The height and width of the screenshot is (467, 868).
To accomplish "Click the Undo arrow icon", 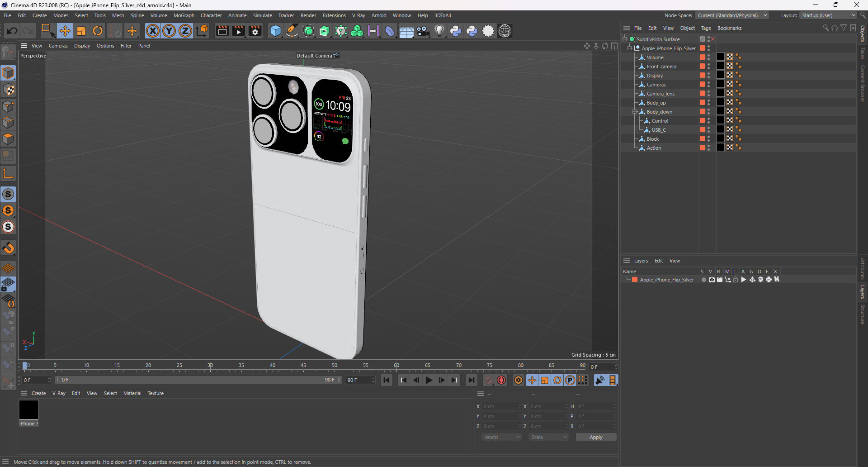I will pos(12,31).
